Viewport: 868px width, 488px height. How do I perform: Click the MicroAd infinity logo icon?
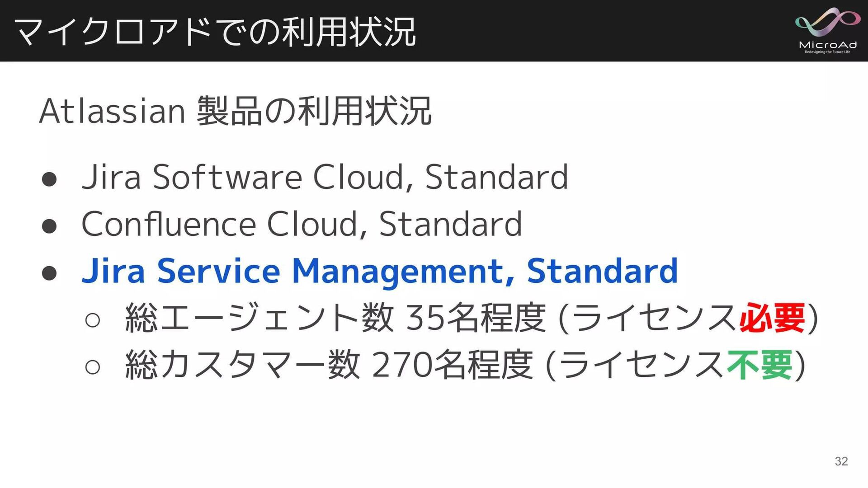tap(828, 22)
